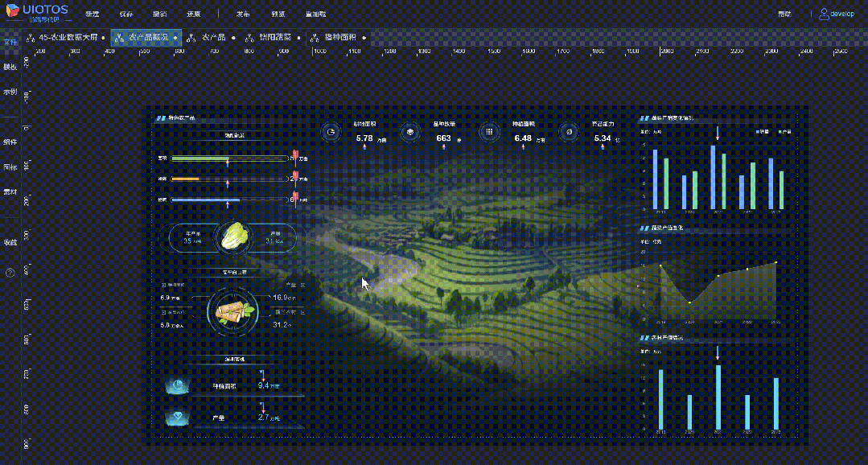Click the round grid icon beside 6.48

(489, 132)
